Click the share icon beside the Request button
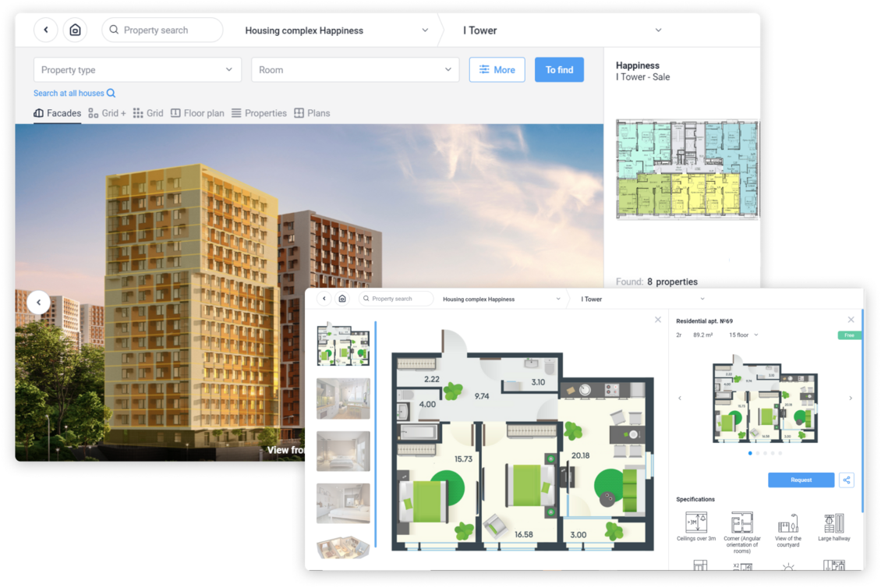 (846, 480)
